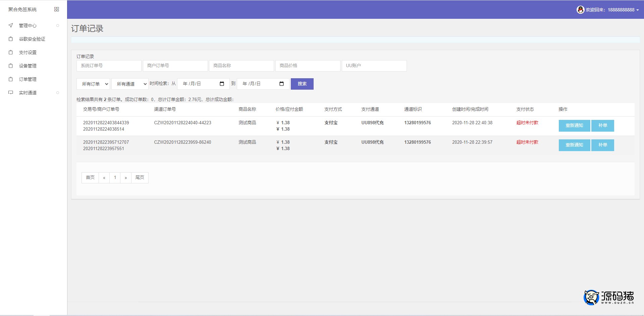Open the 所有通道 dropdown
Image resolution: width=644 pixels, height=316 pixels.
point(130,84)
